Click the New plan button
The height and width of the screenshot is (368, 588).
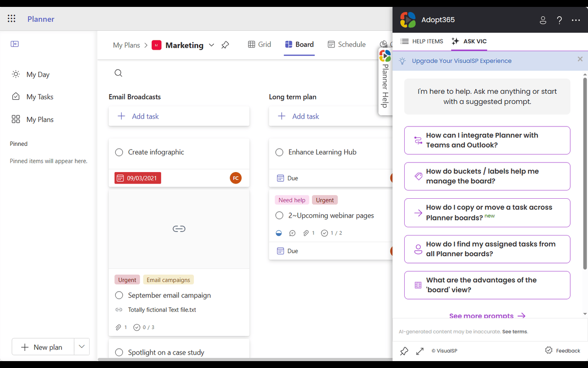(x=43, y=347)
